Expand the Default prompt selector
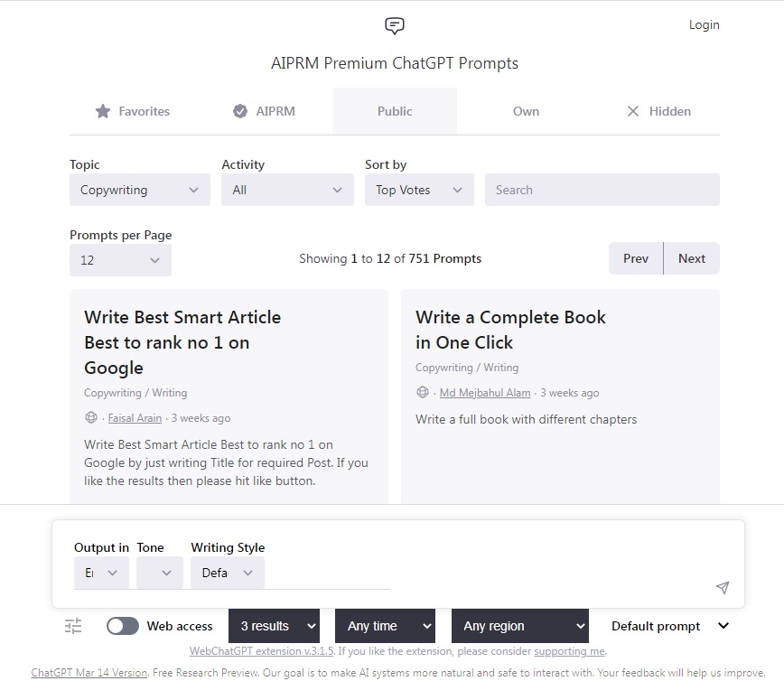This screenshot has height=681, width=784. click(x=670, y=626)
